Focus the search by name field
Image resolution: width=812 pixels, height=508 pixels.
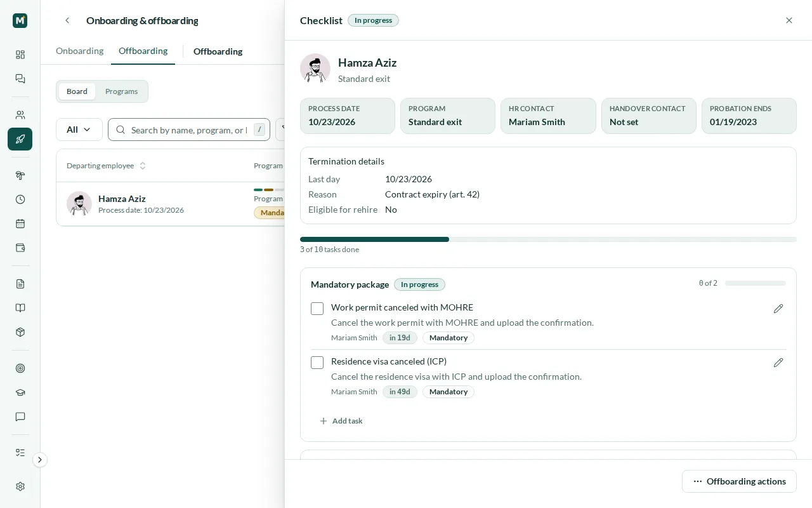(x=189, y=130)
